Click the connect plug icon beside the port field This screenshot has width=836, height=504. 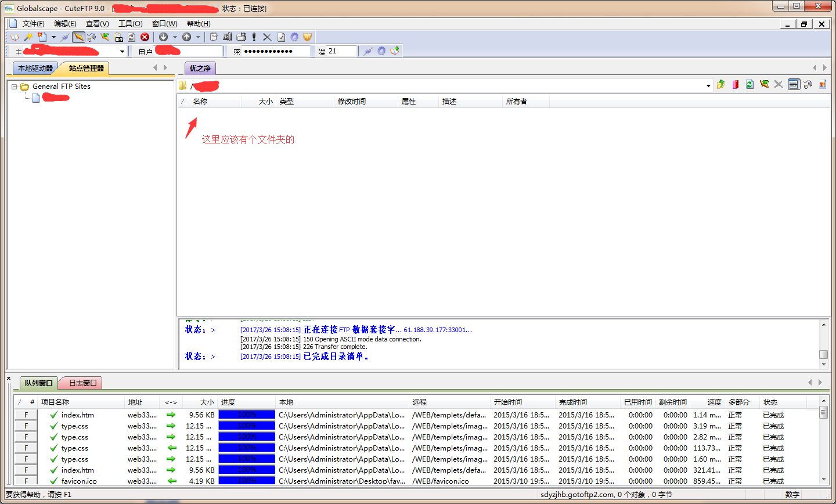point(367,51)
